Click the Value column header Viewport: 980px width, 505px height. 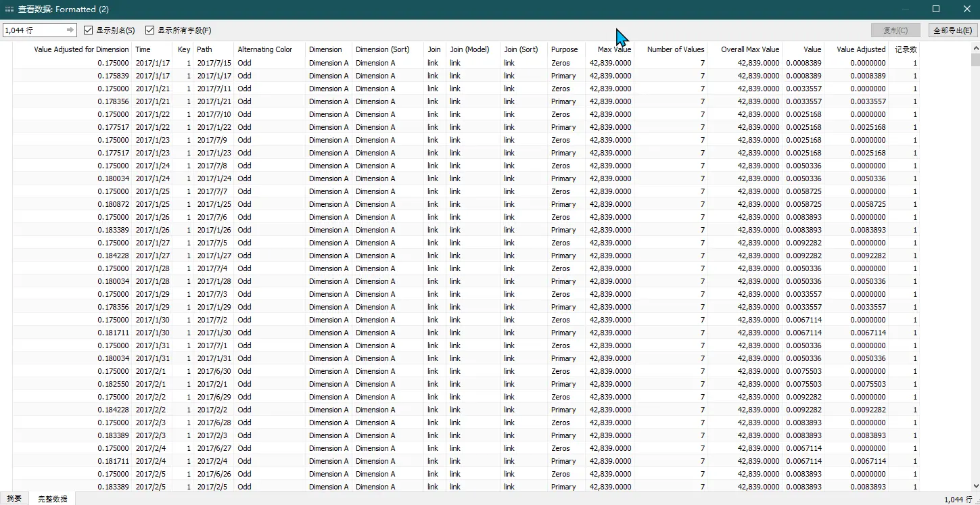(x=812, y=49)
